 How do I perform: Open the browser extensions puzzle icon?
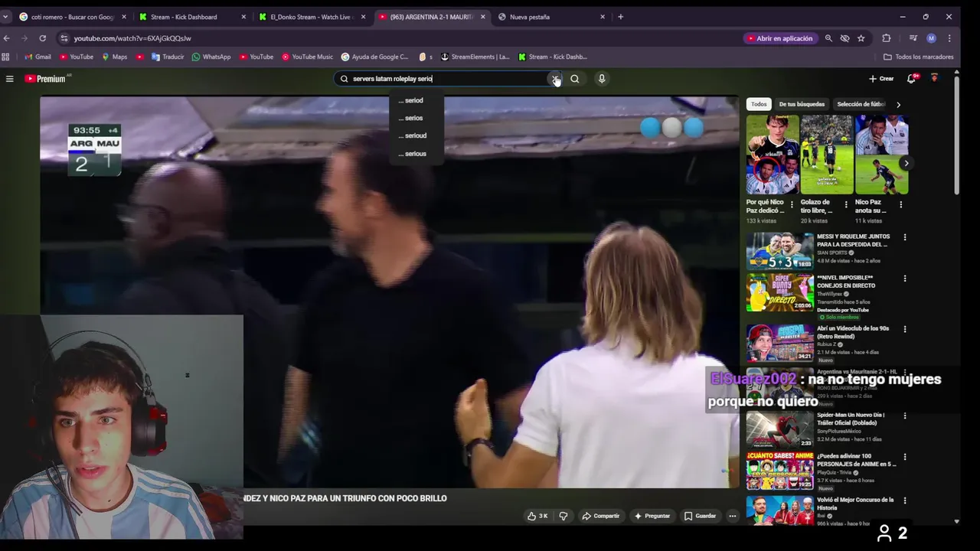[887, 38]
